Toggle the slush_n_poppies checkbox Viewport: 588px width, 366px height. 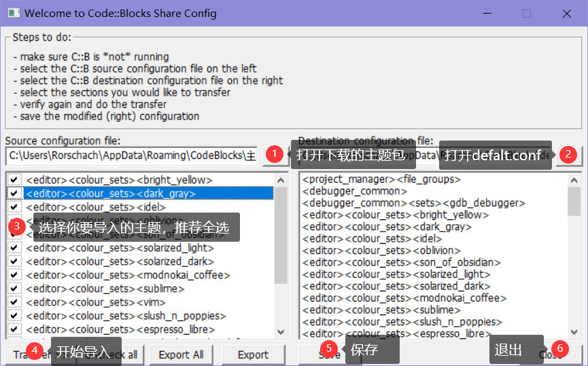coord(14,316)
